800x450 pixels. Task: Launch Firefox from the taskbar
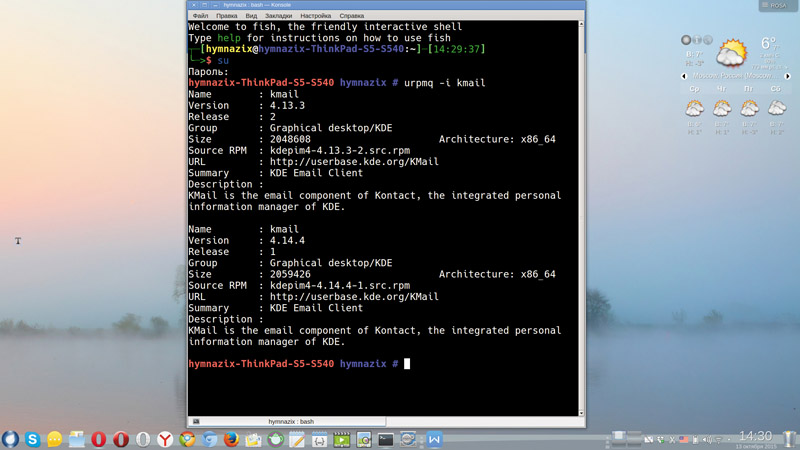(x=231, y=439)
